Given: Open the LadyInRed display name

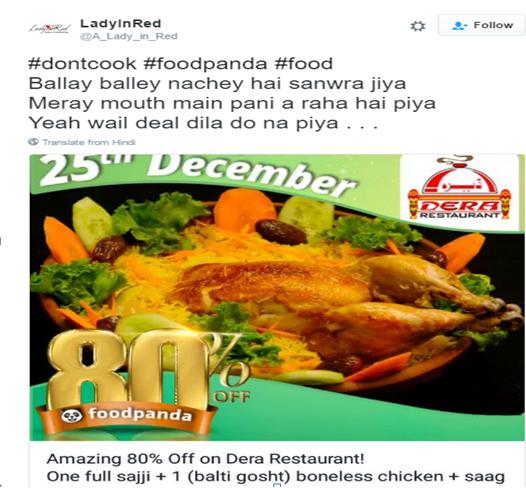Looking at the screenshot, I should coord(121,23).
